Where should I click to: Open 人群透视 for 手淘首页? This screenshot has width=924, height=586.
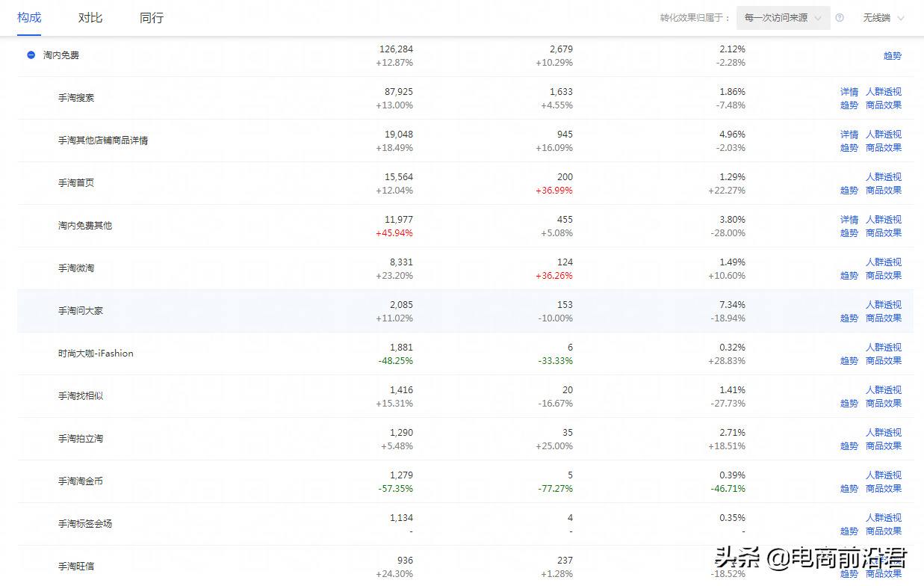tap(884, 177)
